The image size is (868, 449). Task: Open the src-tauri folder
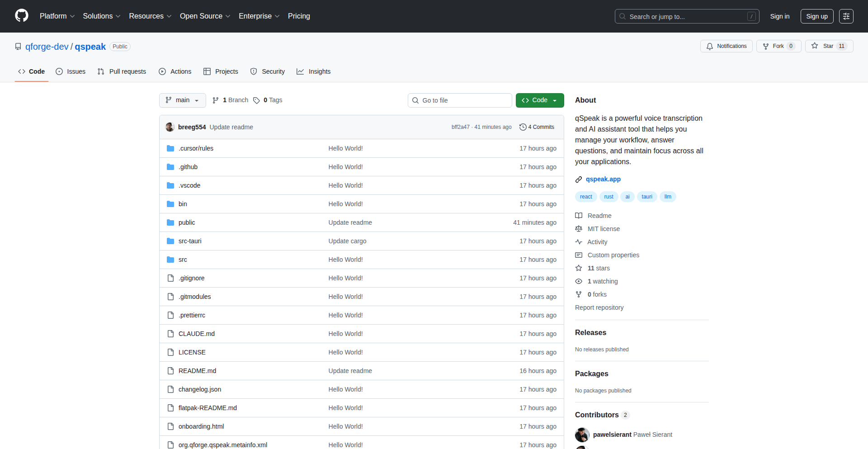[x=190, y=241]
